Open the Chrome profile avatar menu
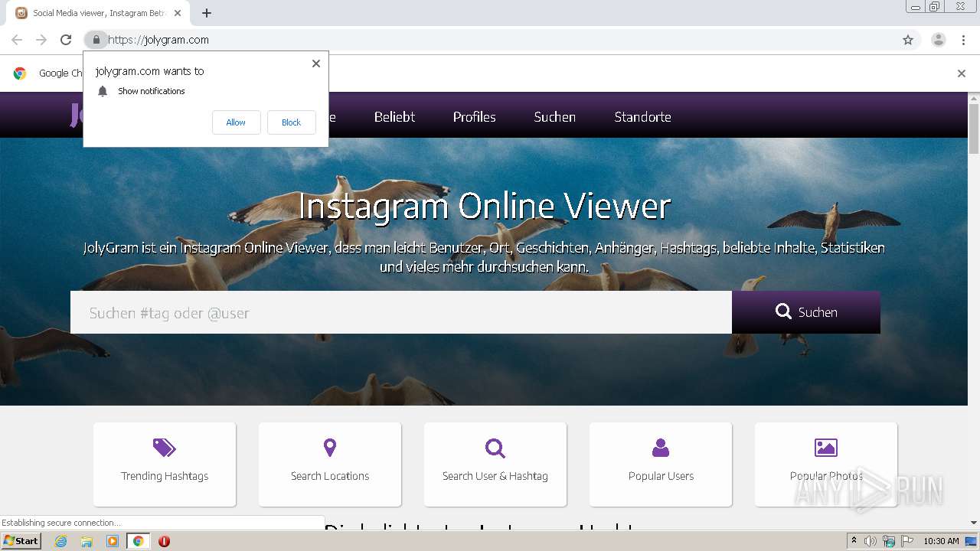This screenshot has height=551, width=980. (x=939, y=40)
